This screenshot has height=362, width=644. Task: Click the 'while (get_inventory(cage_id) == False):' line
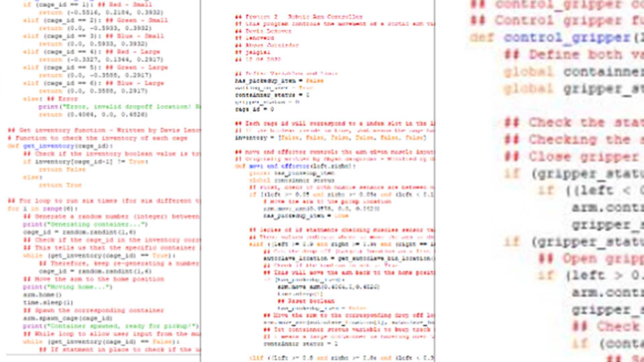101,342
